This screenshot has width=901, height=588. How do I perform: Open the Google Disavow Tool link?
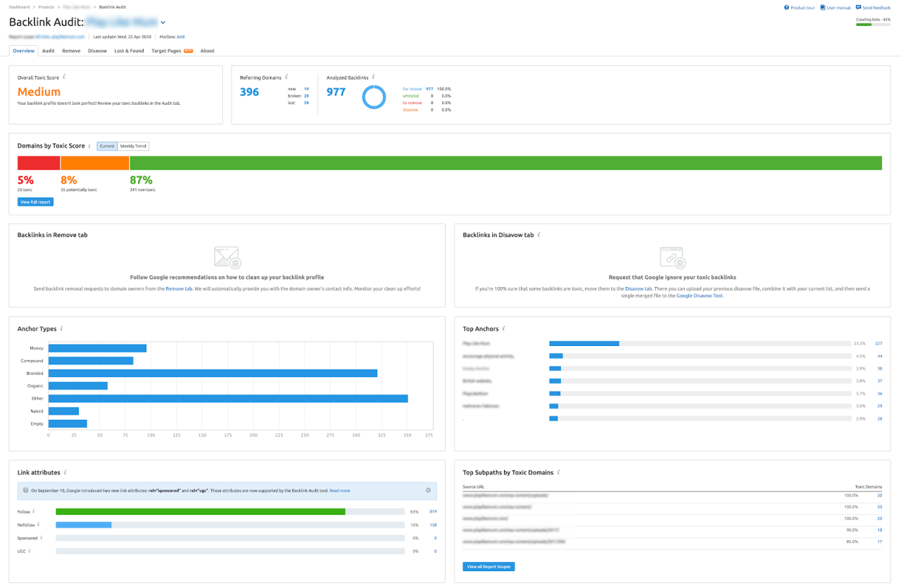699,296
